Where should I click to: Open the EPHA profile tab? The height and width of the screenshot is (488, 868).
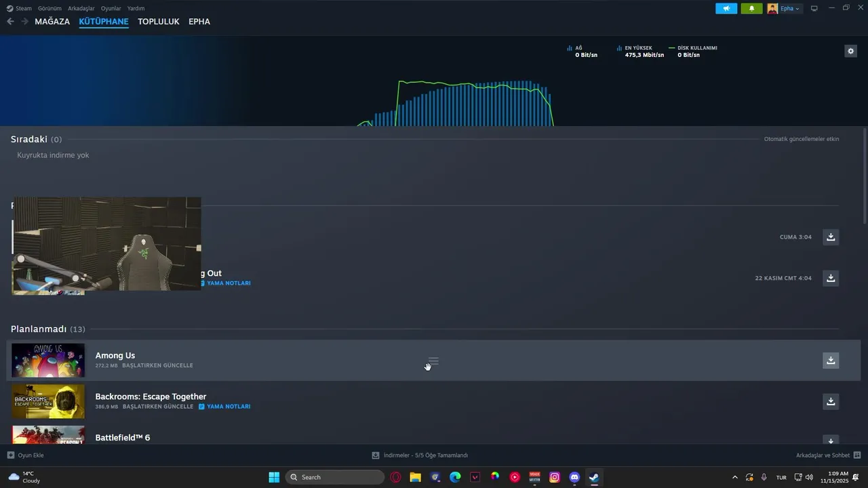(199, 22)
